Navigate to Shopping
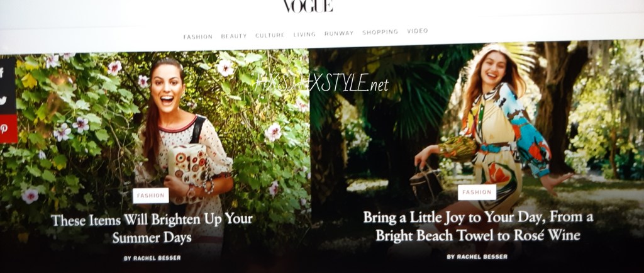 coord(380,32)
